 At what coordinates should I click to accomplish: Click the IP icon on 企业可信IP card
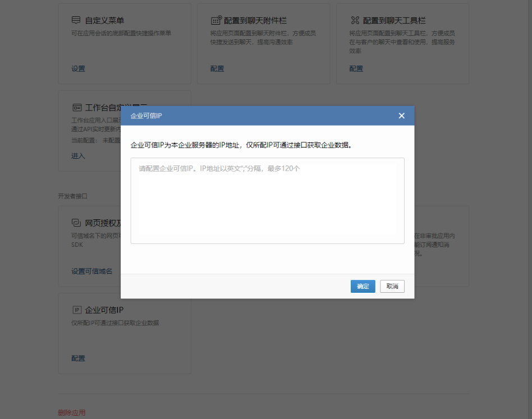coord(77,310)
